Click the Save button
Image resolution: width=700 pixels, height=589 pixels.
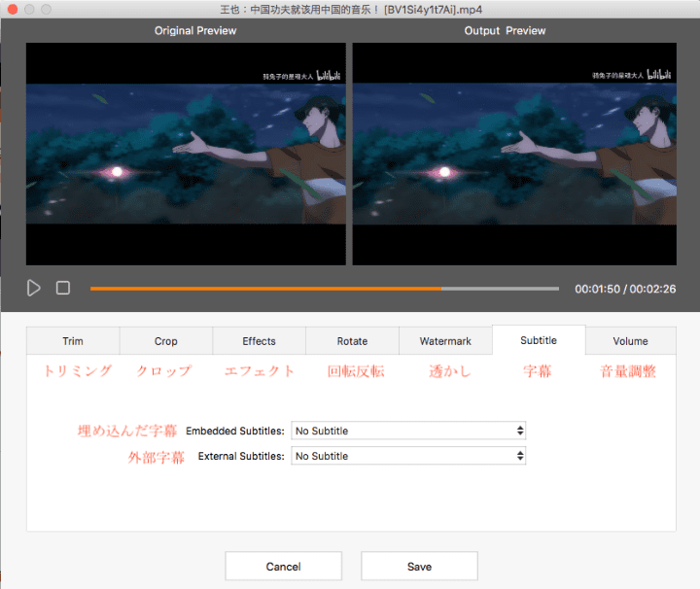pos(419,567)
